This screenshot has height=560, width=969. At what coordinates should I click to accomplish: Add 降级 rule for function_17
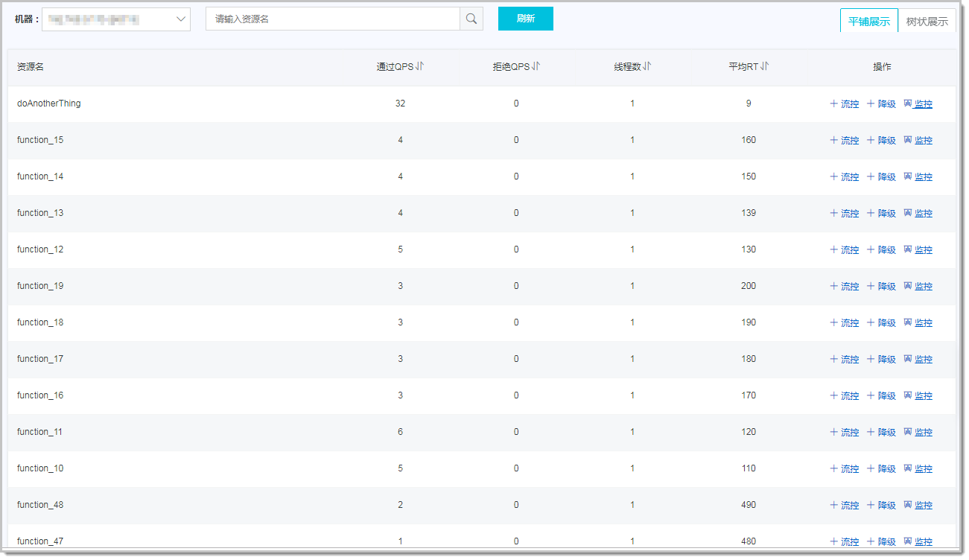coord(881,360)
